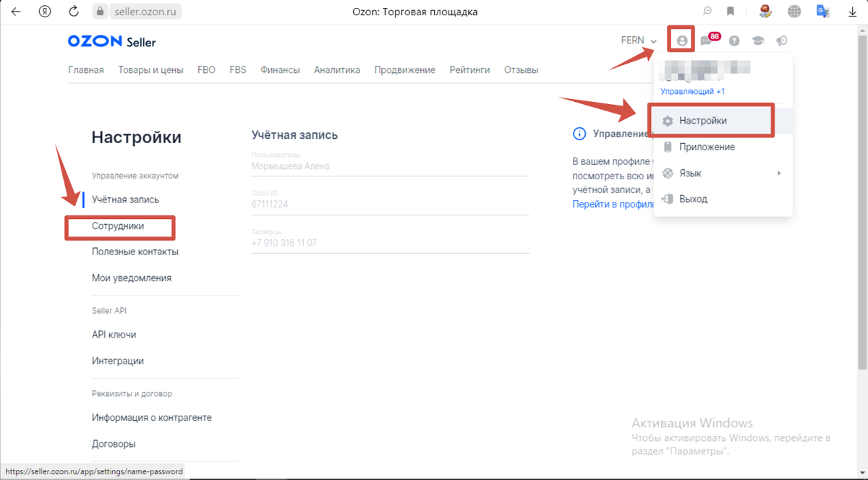The image size is (868, 480).
Task: Reload the page
Action: click(x=73, y=12)
